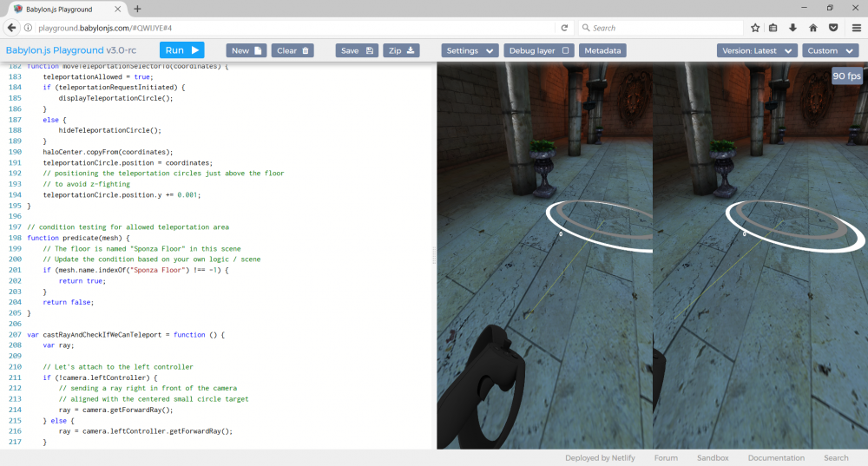Save the current playground
868x466 pixels.
(x=357, y=50)
